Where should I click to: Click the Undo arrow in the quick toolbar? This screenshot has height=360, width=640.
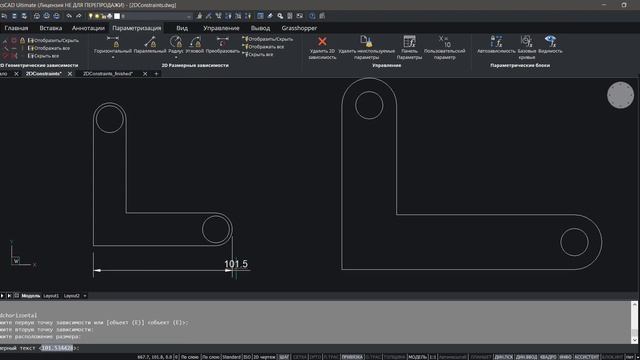coord(69,16)
